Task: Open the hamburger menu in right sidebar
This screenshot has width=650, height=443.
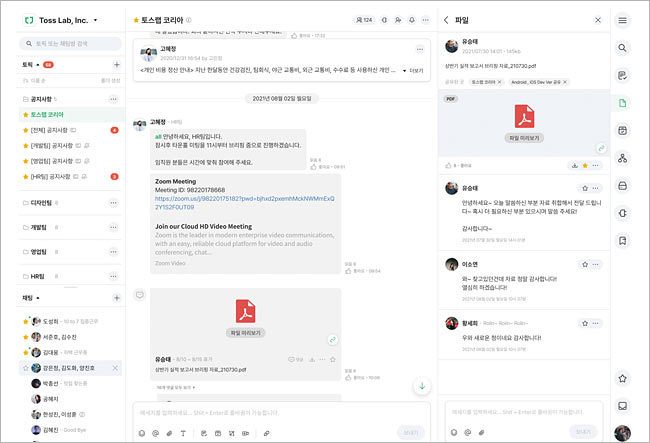Action: point(623,20)
